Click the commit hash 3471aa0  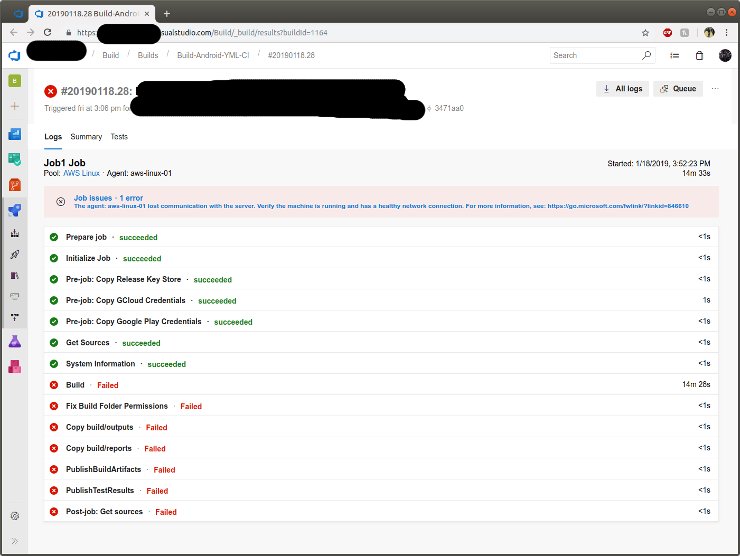coord(449,109)
